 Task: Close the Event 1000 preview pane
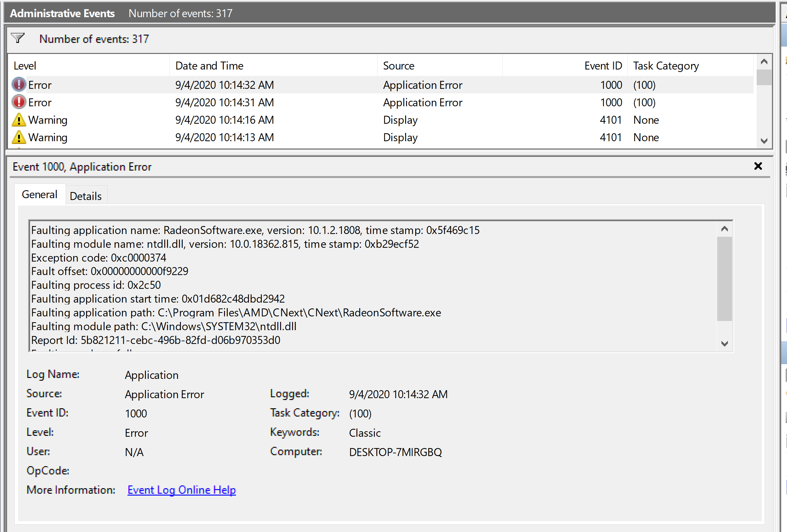[758, 166]
